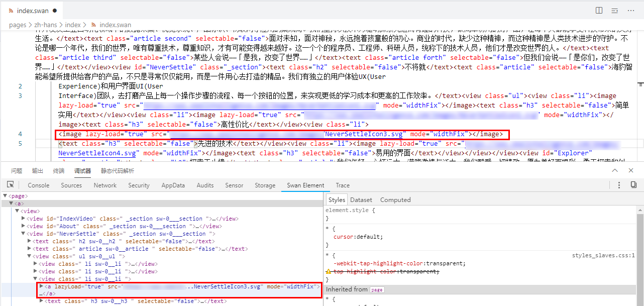Collapse the NeverSettle view node
The height and width of the screenshot is (306, 644).
click(x=23, y=234)
